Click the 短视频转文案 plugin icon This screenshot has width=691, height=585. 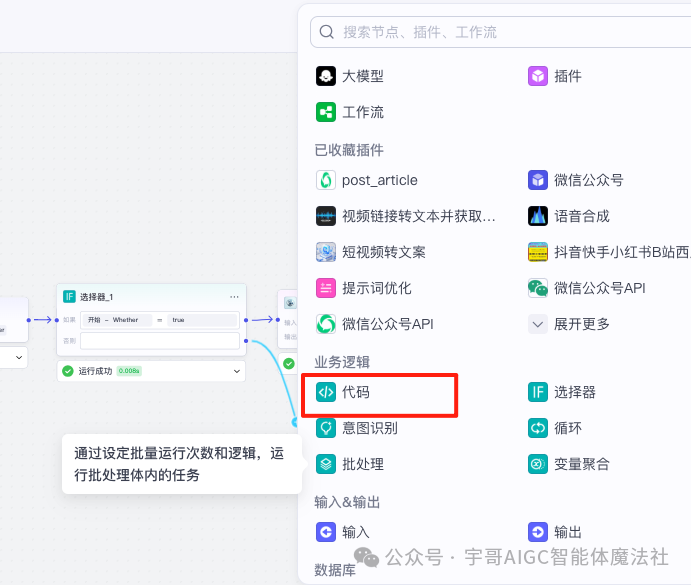coord(326,252)
